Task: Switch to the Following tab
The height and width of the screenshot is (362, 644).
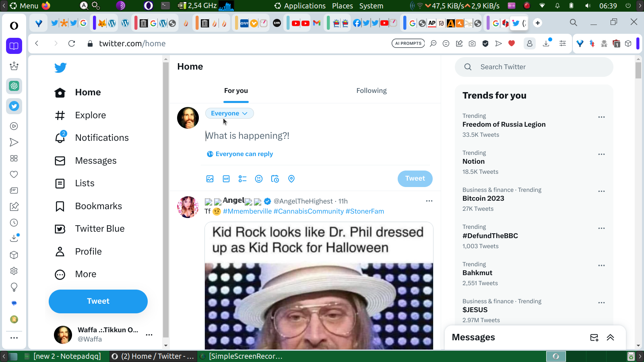Action: click(x=372, y=91)
